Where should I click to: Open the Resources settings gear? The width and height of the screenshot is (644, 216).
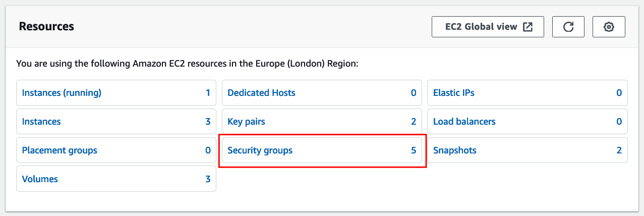(x=609, y=27)
